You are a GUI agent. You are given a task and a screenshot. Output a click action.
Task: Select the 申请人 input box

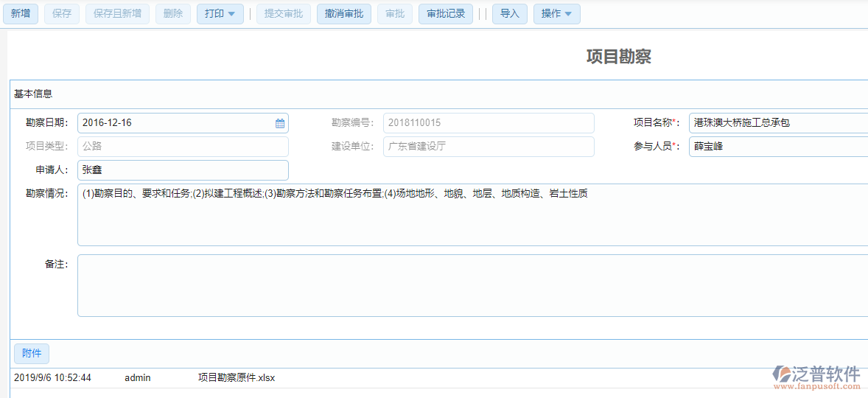click(x=183, y=170)
